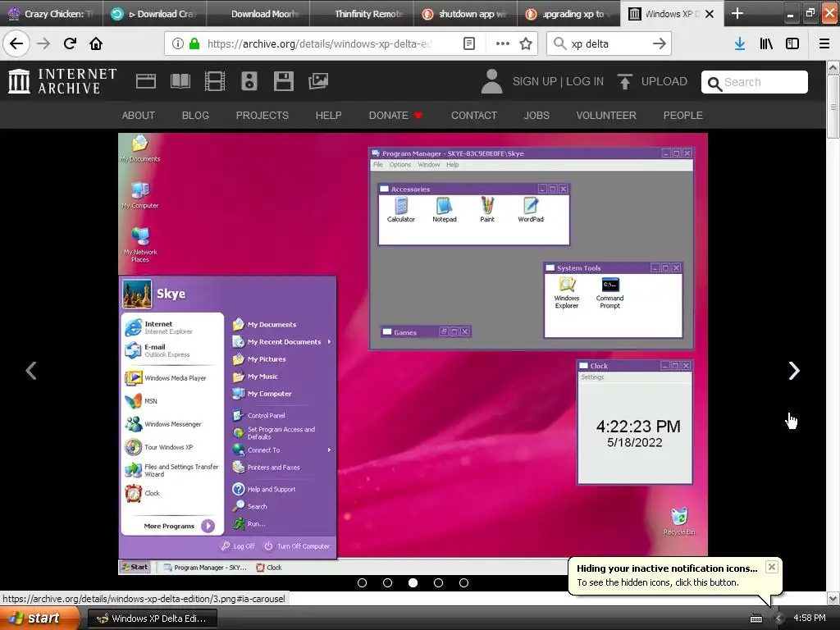Show site information icon in address bar
Image resolution: width=840 pixels, height=630 pixels.
(178, 44)
